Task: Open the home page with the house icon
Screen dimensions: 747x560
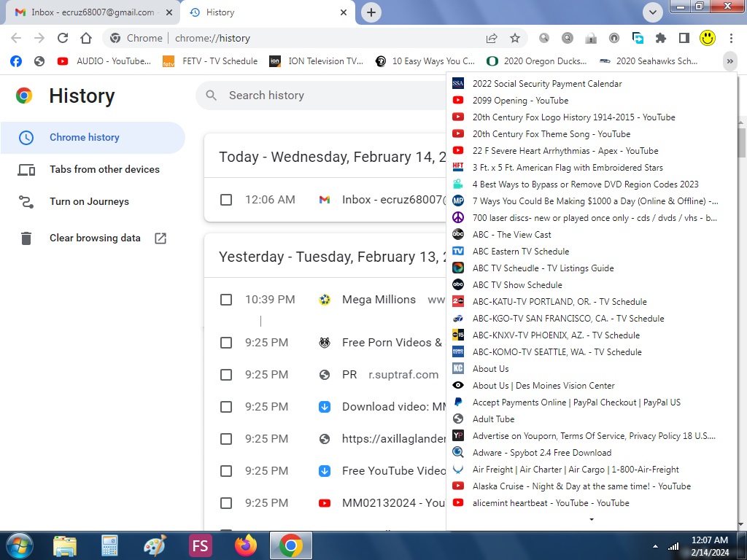Action: click(86, 38)
